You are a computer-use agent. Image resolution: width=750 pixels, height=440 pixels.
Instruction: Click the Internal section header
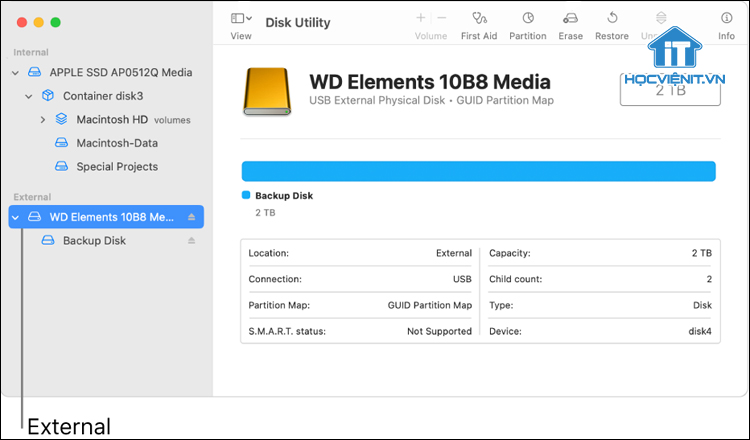point(31,52)
